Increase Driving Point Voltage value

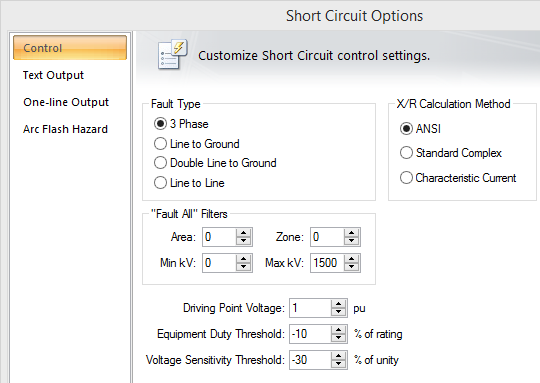coord(339,304)
